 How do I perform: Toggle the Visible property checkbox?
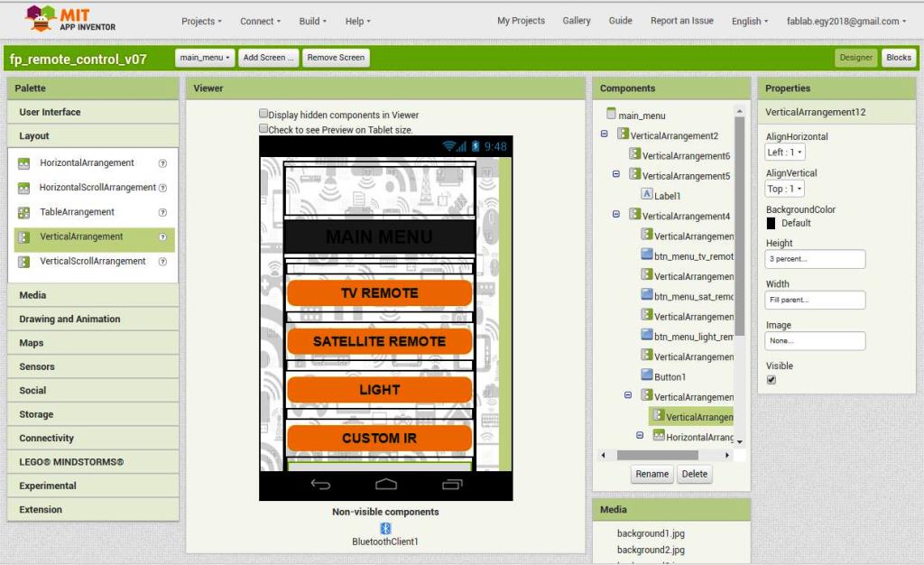click(x=772, y=380)
